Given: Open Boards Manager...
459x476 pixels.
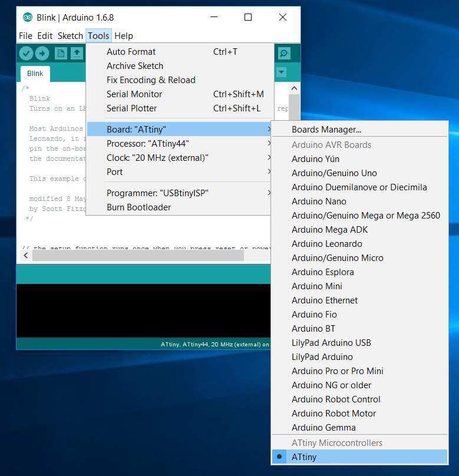Looking at the screenshot, I should [360, 130].
